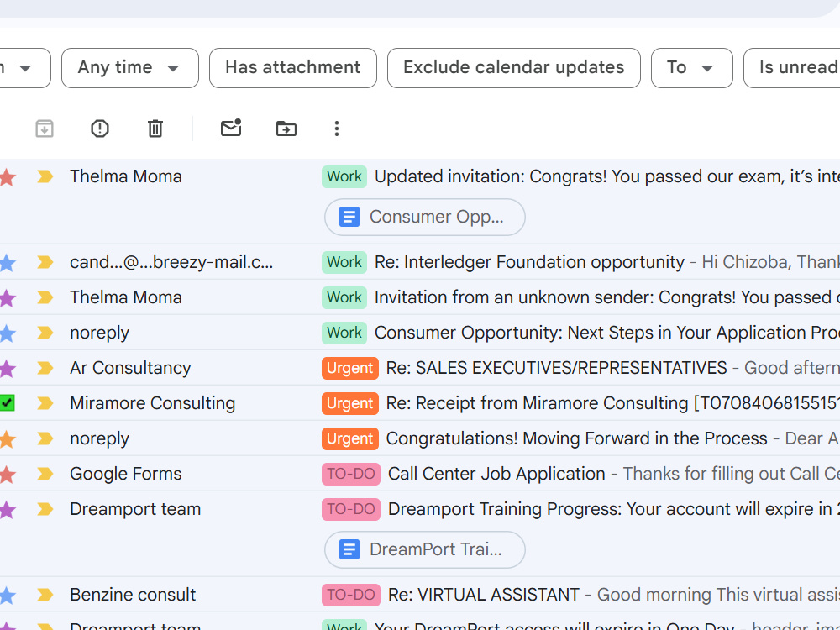Click importance marker on Miramore Consulting row
The width and height of the screenshot is (840, 630).
(x=45, y=403)
